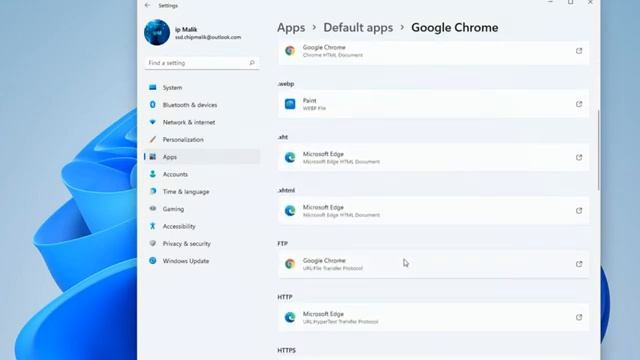The width and height of the screenshot is (640, 360).
Task: Go back using the Settings back arrow
Action: [147, 5]
